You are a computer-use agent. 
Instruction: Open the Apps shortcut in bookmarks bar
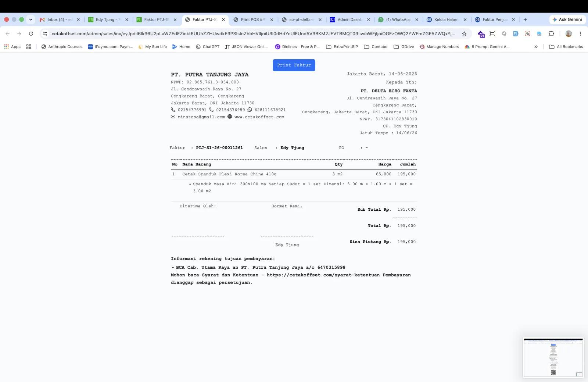[x=12, y=47]
